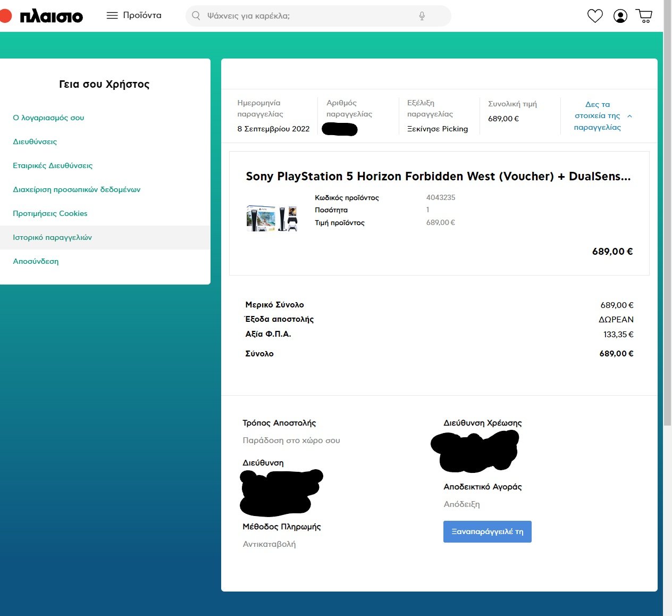Image resolution: width=672 pixels, height=616 pixels.
Task: Open the Προϊόντα hamburger menu
Action: click(x=134, y=15)
